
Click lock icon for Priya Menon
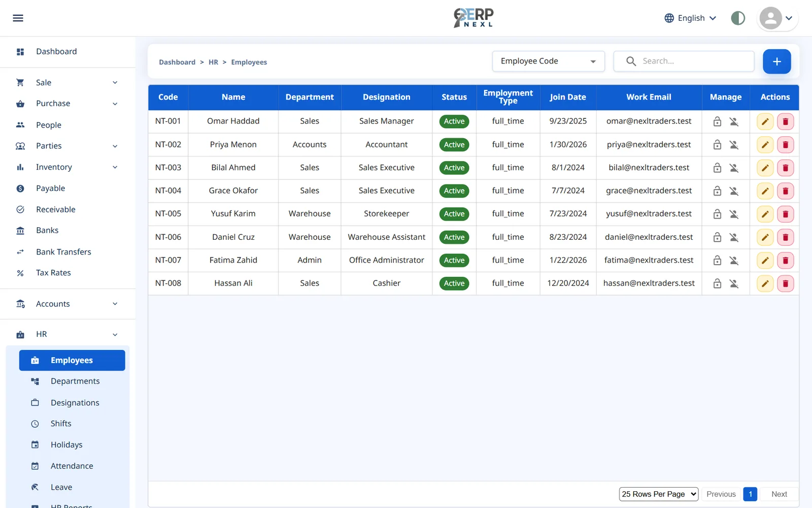click(x=717, y=145)
